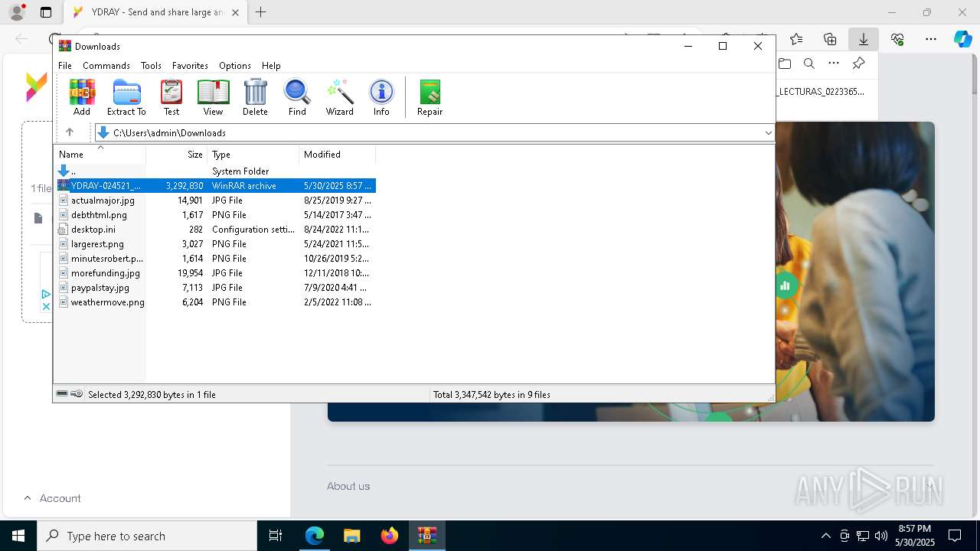Image resolution: width=980 pixels, height=551 pixels.
Task: Open the Help menu
Action: pyautogui.click(x=271, y=66)
